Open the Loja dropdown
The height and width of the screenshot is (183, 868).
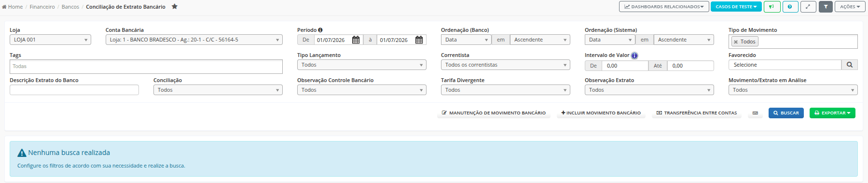click(x=50, y=40)
